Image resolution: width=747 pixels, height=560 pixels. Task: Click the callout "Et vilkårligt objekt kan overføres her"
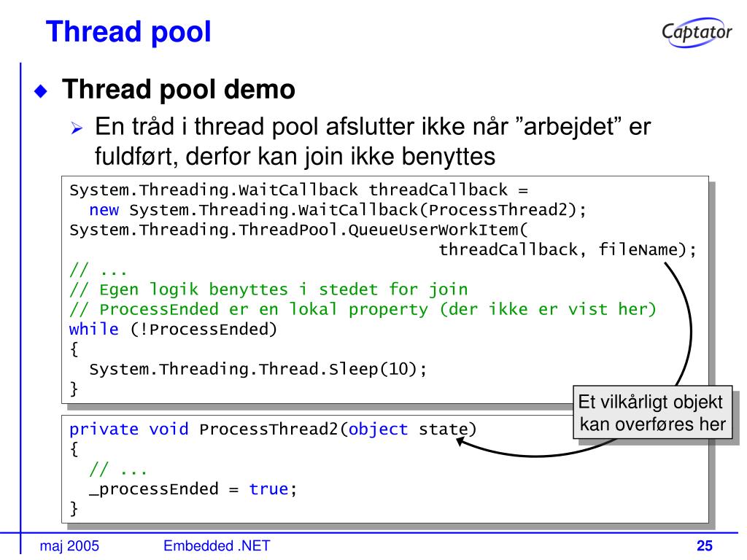point(653,413)
